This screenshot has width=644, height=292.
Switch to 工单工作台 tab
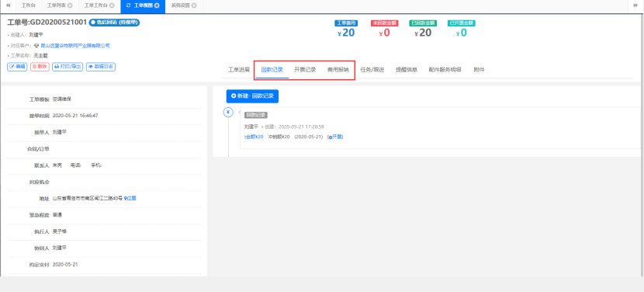pyautogui.click(x=96, y=5)
